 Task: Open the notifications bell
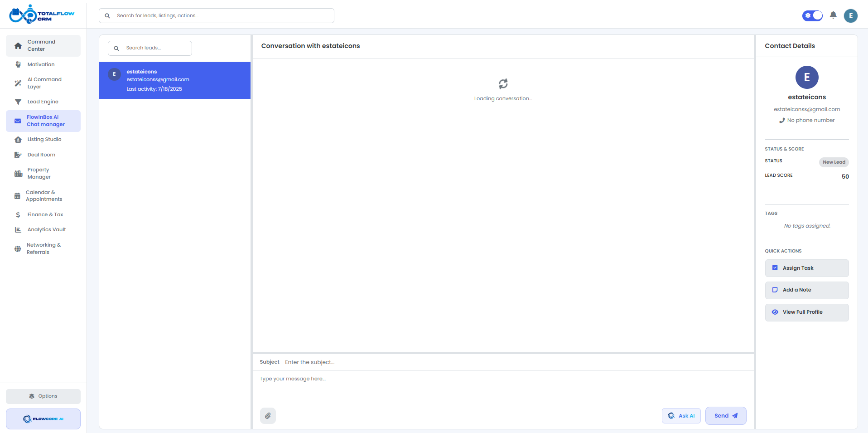[833, 15]
